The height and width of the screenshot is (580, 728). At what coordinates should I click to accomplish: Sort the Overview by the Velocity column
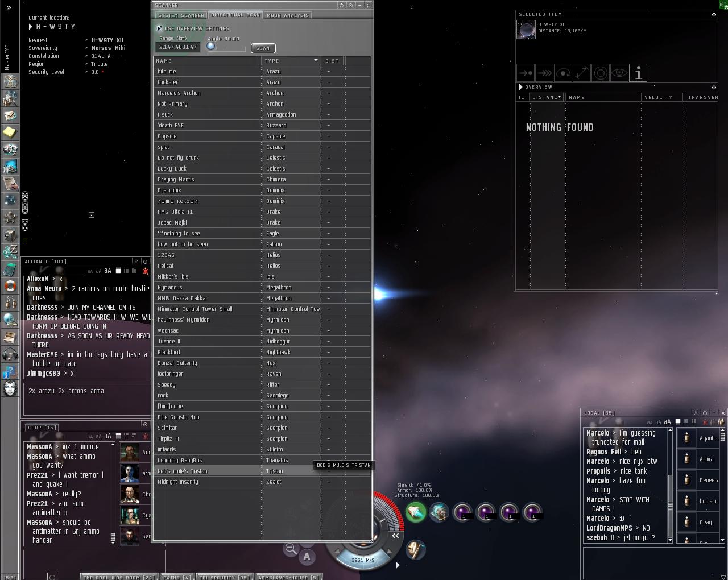pyautogui.click(x=661, y=97)
